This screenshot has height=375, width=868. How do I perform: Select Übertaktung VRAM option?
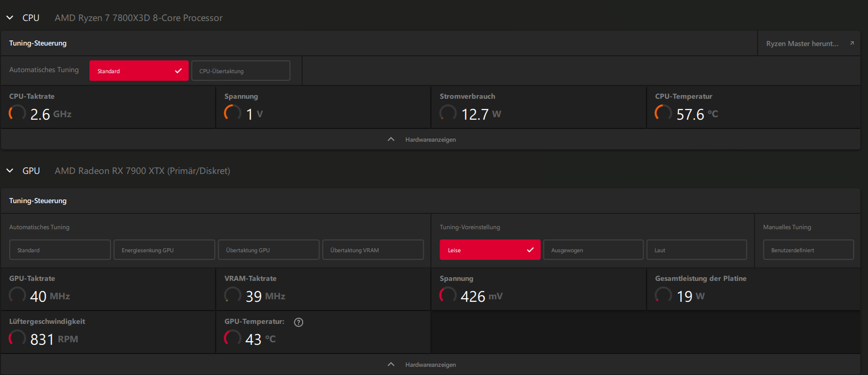tap(373, 250)
